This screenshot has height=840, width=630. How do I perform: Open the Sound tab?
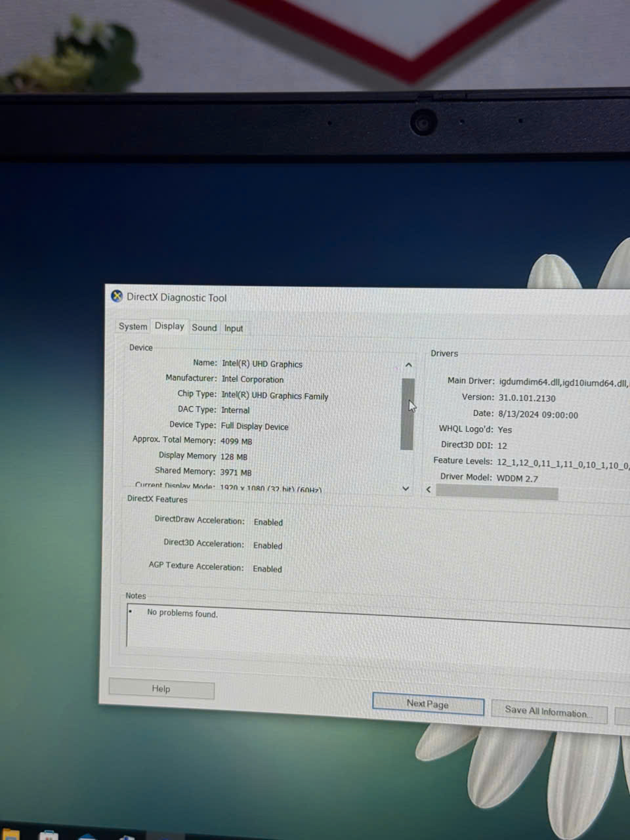204,327
